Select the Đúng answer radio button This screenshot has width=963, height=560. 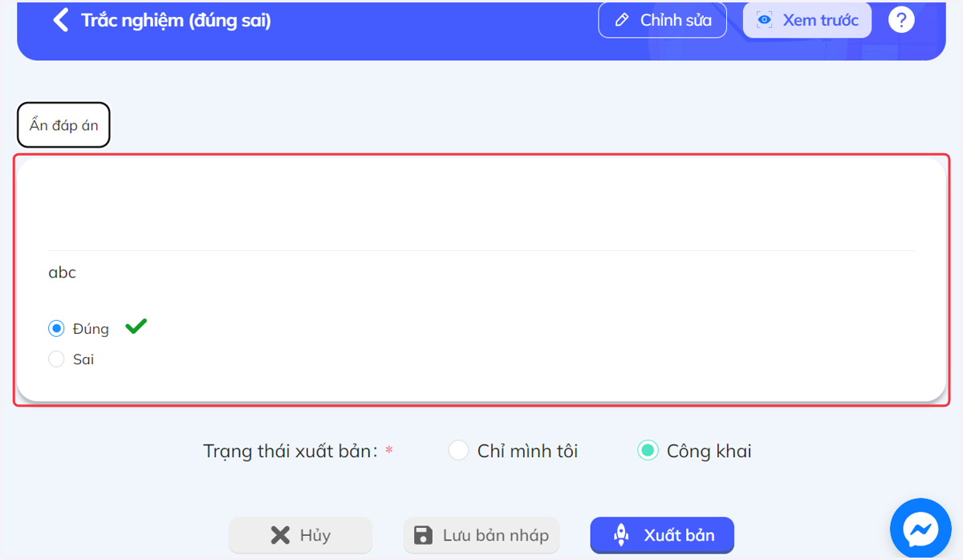pyautogui.click(x=56, y=328)
